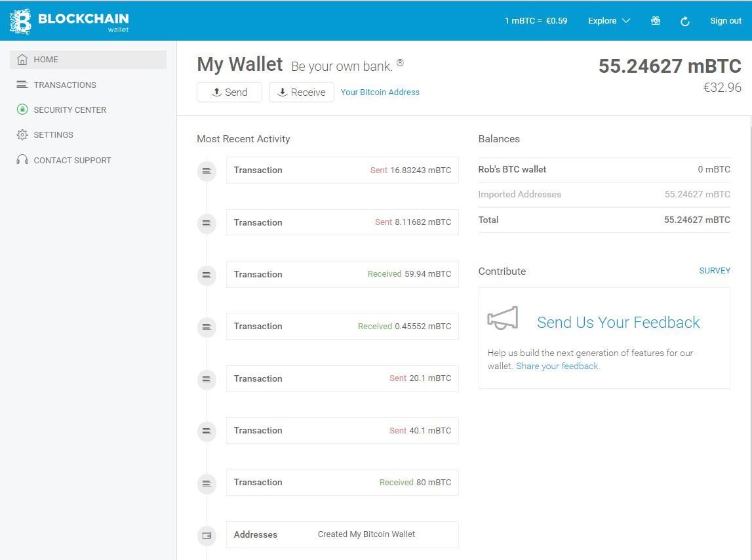752x560 pixels.
Task: Click the Receive button
Action: click(x=301, y=92)
